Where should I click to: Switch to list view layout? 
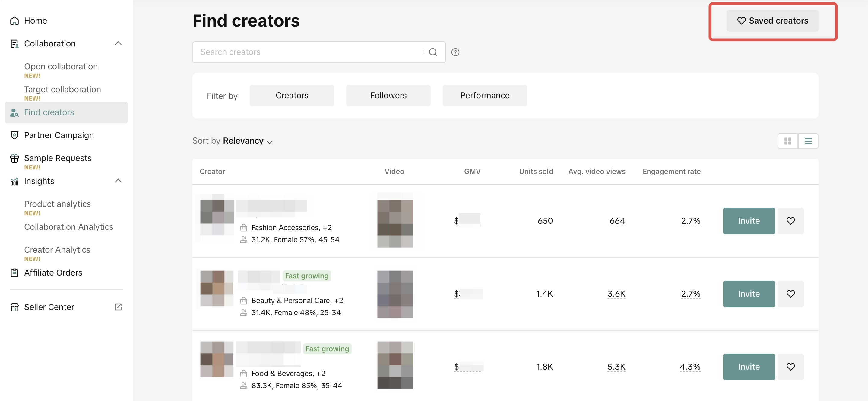point(808,141)
